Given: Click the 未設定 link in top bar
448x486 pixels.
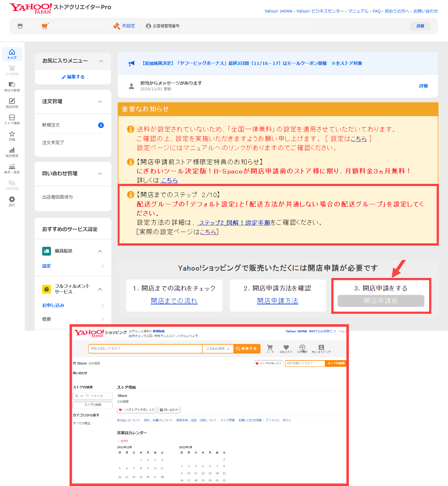Looking at the screenshot, I should click(x=128, y=26).
